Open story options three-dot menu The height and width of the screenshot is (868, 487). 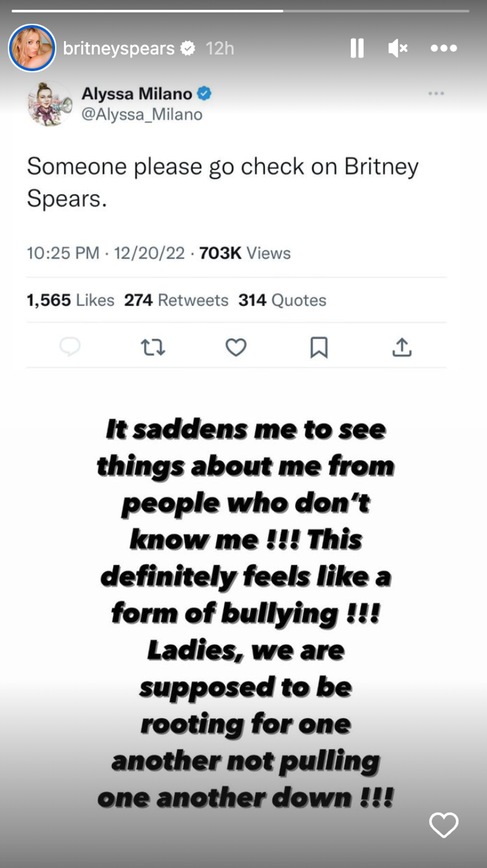point(443,48)
